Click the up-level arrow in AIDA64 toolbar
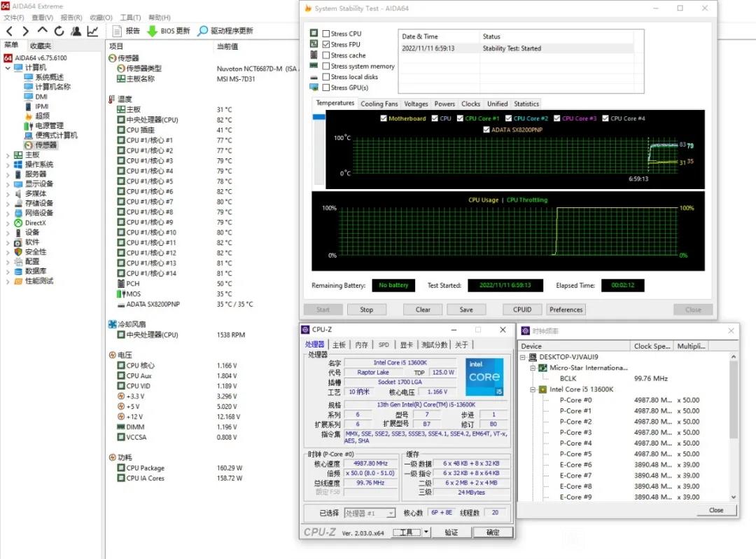 tap(43, 30)
